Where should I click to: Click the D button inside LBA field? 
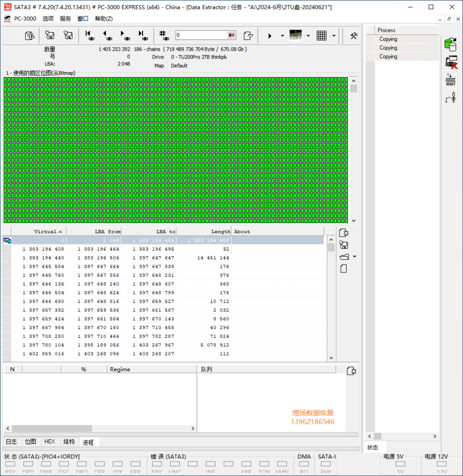click(231, 35)
